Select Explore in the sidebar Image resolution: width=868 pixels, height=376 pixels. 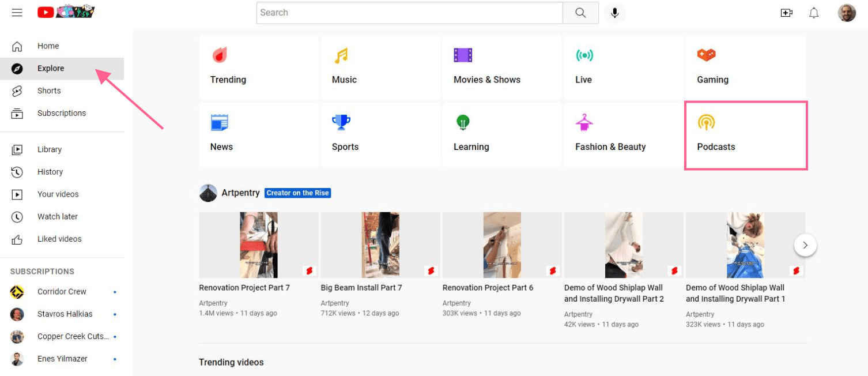62,69
